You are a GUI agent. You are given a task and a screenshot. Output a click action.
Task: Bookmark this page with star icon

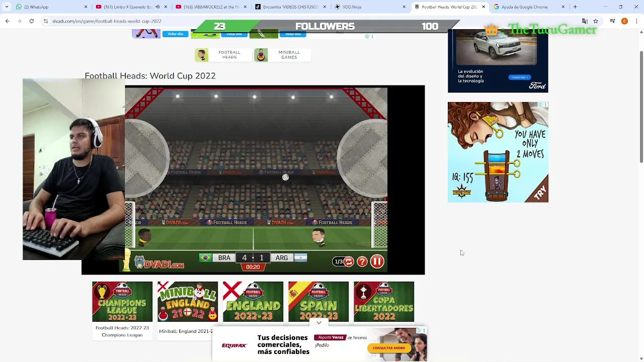(x=596, y=21)
